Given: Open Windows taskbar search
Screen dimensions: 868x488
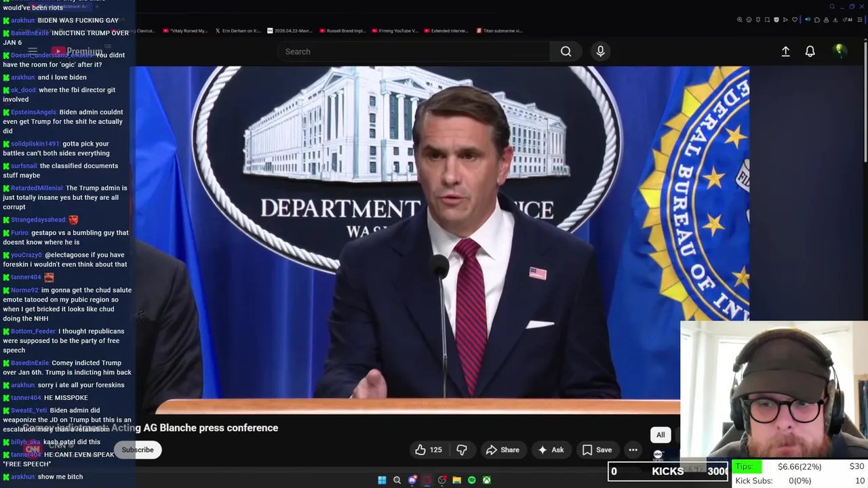Looking at the screenshot, I should click(x=397, y=480).
